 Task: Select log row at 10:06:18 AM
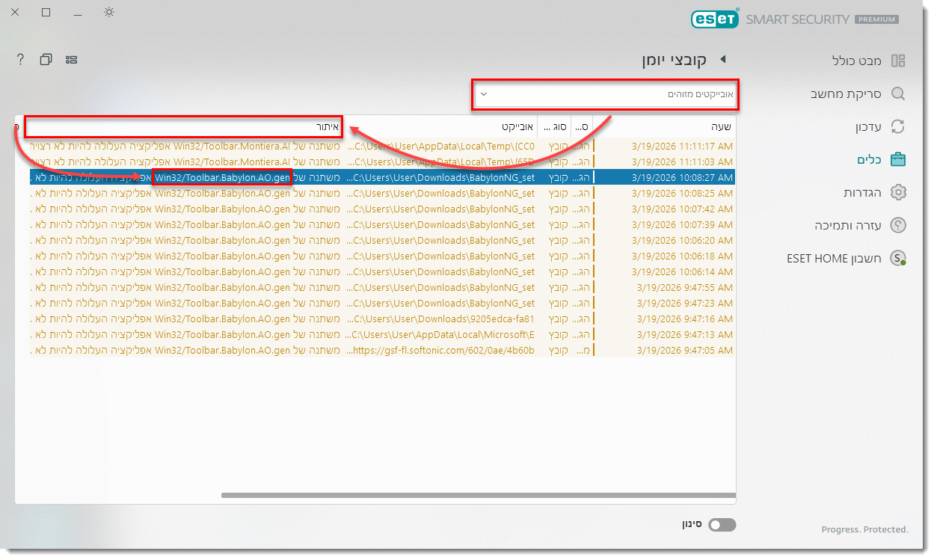point(383,256)
